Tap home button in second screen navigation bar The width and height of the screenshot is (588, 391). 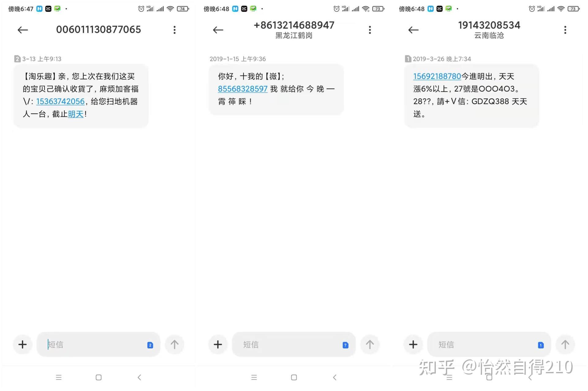pos(294,377)
